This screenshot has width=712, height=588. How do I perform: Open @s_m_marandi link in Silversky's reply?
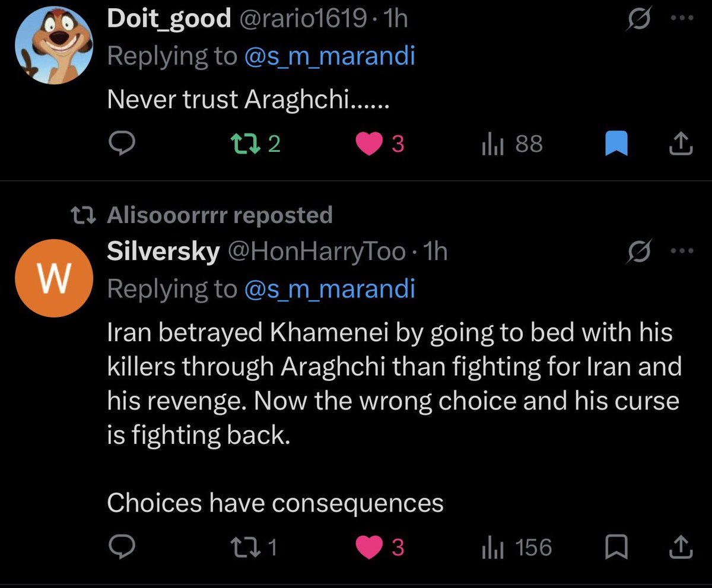(x=329, y=289)
